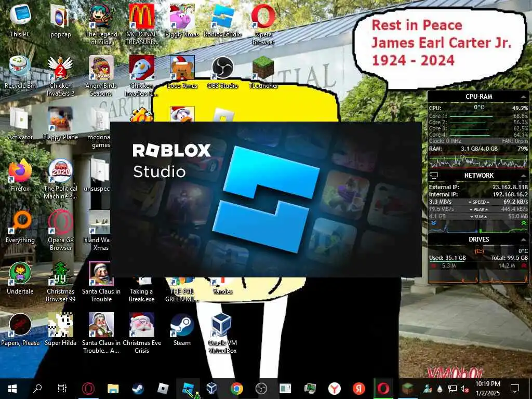
Task: Open the Opera Browser desktop shortcut
Action: (x=263, y=24)
